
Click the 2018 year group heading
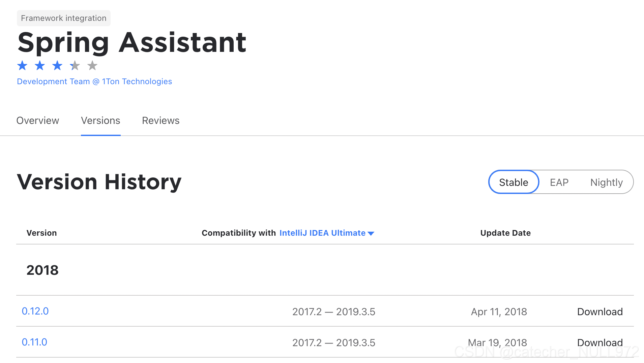(42, 270)
